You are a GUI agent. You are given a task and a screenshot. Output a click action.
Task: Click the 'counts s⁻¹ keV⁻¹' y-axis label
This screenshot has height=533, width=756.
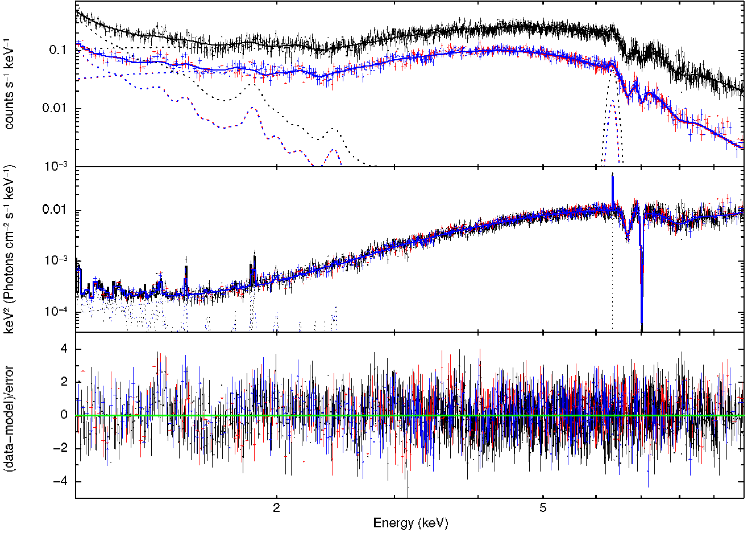(10, 83)
